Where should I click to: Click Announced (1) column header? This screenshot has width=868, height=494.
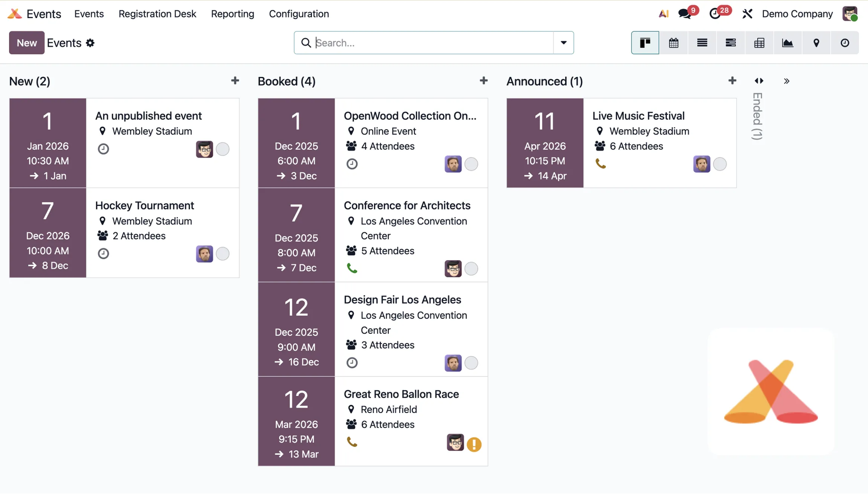544,81
